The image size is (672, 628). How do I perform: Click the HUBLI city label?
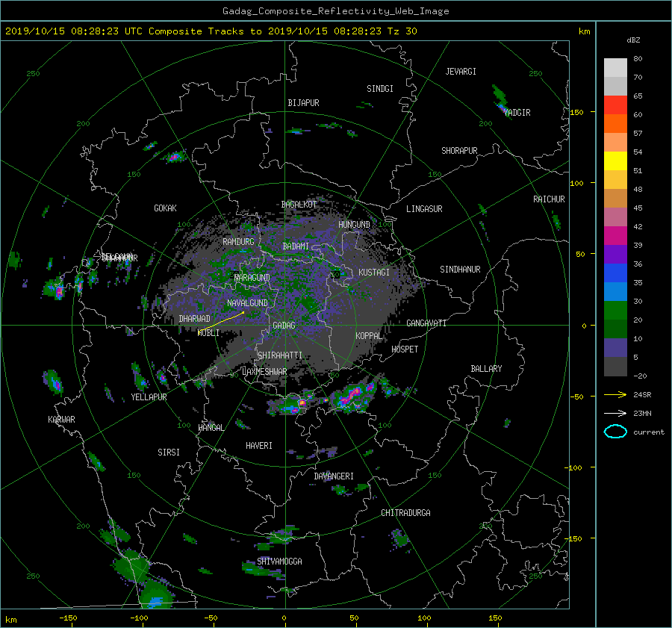coord(209,332)
